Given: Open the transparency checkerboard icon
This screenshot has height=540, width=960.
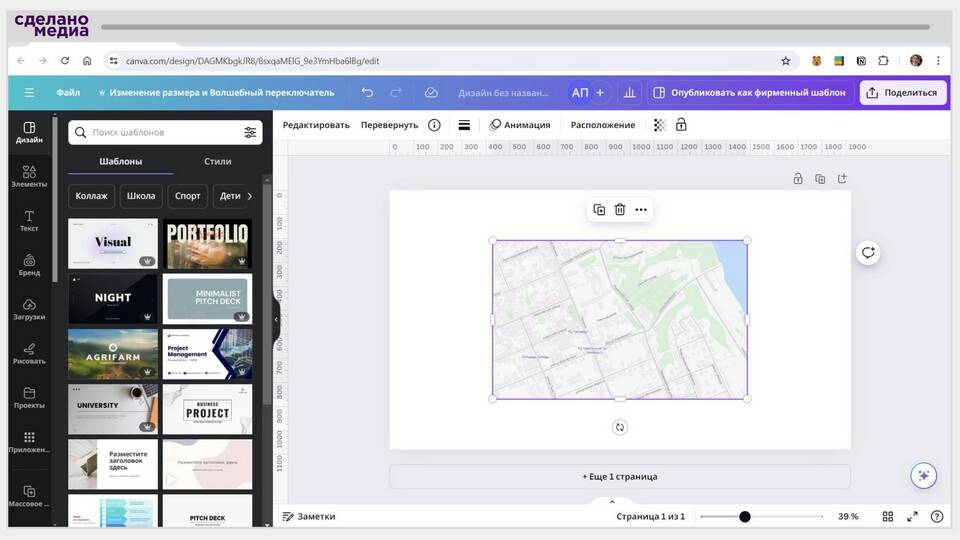Looking at the screenshot, I should pyautogui.click(x=660, y=125).
